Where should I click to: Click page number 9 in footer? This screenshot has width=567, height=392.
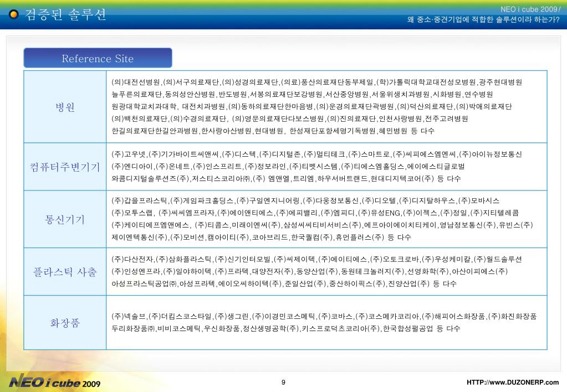(x=284, y=382)
